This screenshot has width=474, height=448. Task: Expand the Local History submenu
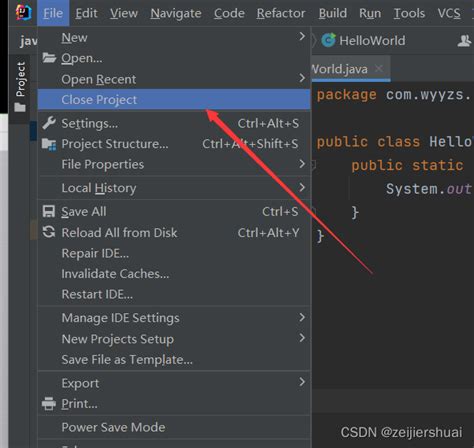(x=174, y=188)
